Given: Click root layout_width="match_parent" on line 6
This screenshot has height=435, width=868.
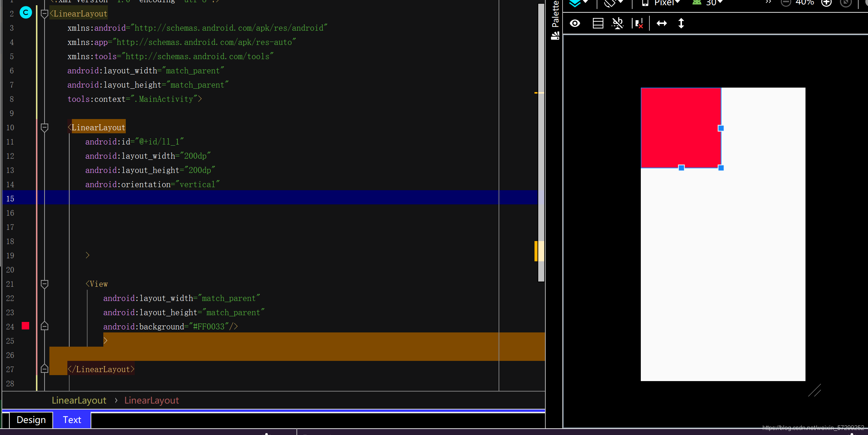Looking at the screenshot, I should pyautogui.click(x=146, y=71).
